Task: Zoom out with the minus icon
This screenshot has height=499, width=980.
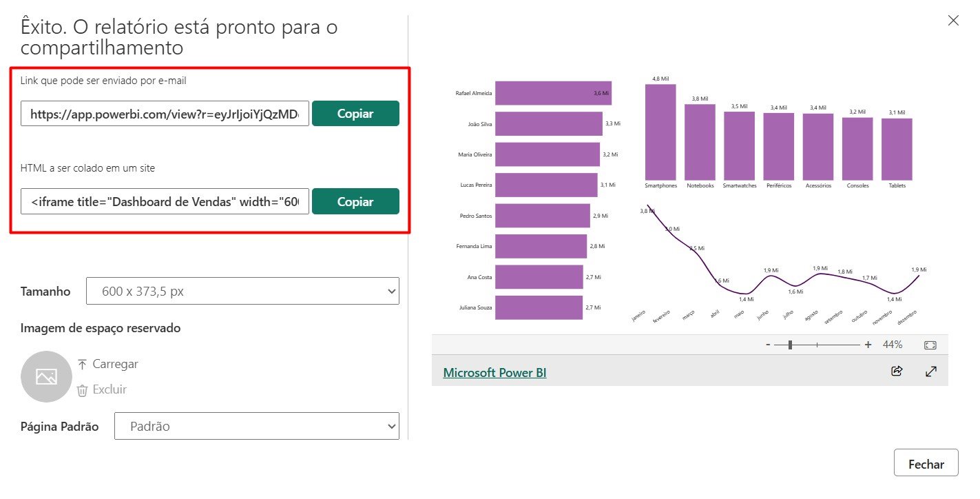Action: 768,345
